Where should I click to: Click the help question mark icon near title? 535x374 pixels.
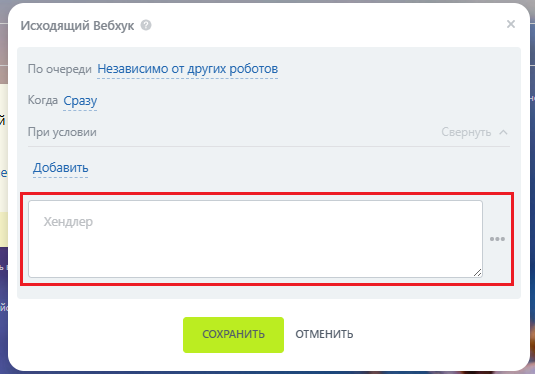pyautogui.click(x=146, y=25)
